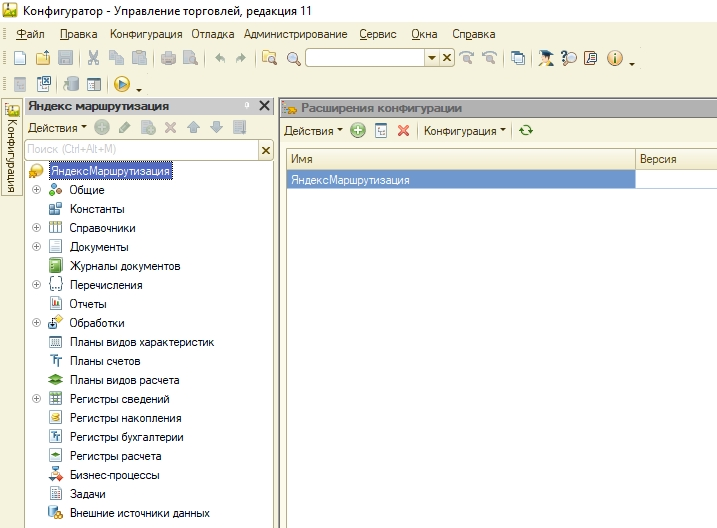
Task: Add a new extension with green plus
Action: point(358,131)
